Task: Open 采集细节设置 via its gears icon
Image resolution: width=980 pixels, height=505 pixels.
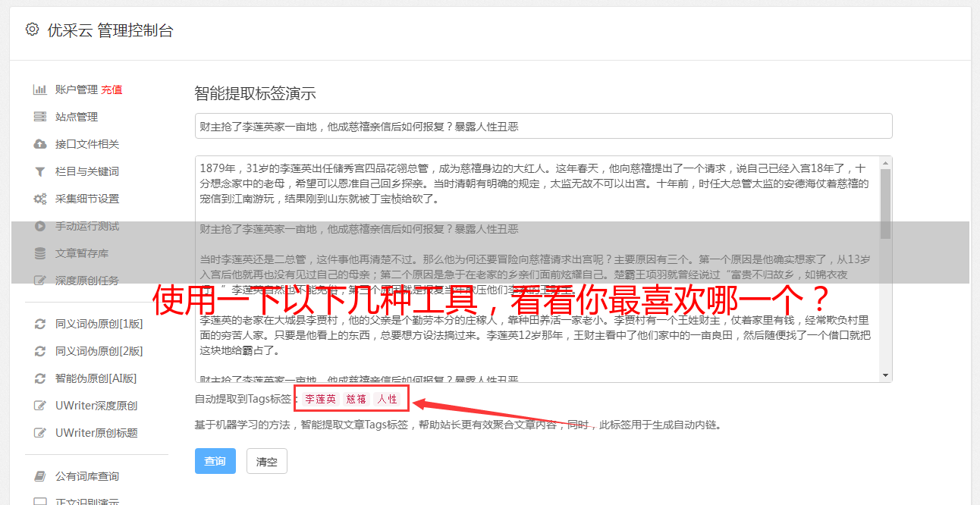Action: [40, 199]
